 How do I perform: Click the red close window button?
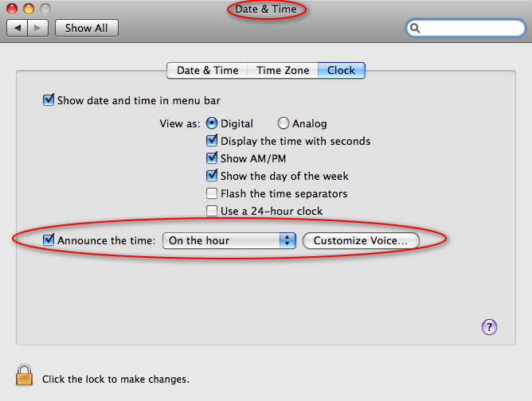(12, 9)
